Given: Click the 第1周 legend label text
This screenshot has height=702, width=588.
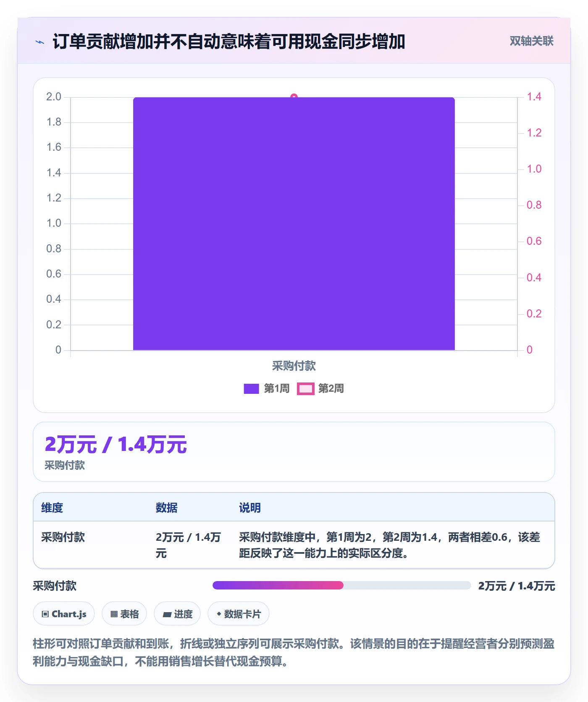Looking at the screenshot, I should click(277, 389).
